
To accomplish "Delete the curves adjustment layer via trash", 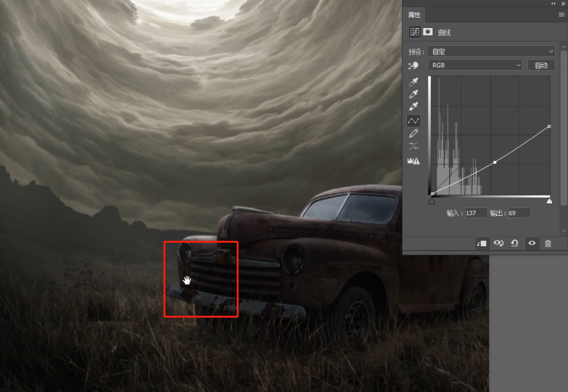I will click(548, 243).
